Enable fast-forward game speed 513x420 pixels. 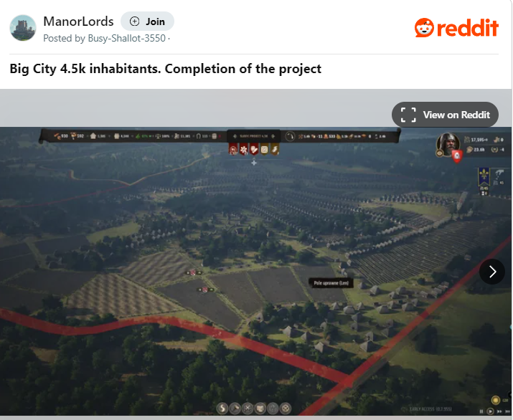pos(499,411)
